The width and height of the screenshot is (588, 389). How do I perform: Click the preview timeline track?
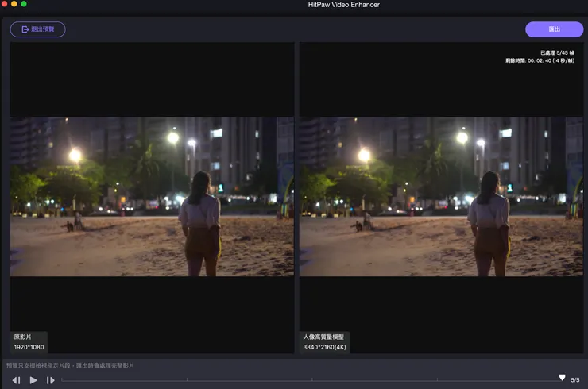point(311,380)
